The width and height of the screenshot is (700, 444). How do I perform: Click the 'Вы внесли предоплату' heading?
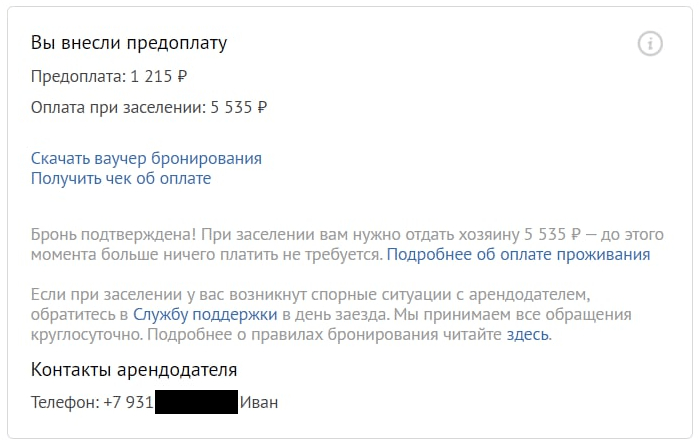[x=129, y=43]
